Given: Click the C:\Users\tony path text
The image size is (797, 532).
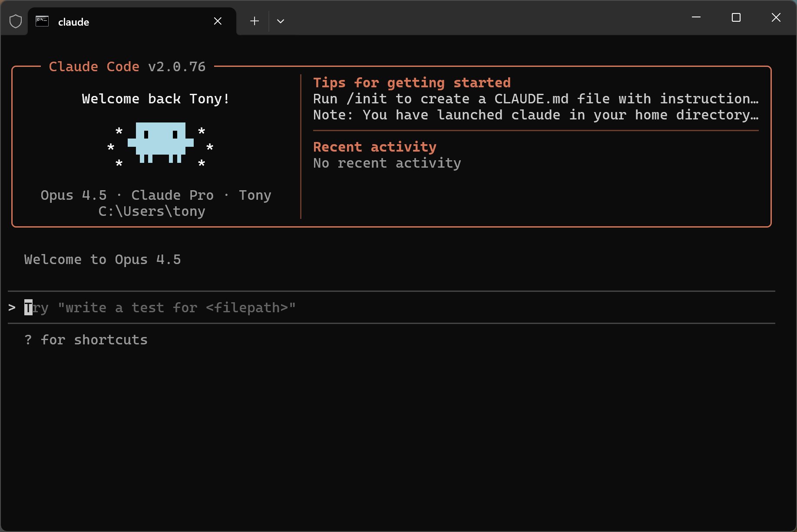Looking at the screenshot, I should point(152,211).
